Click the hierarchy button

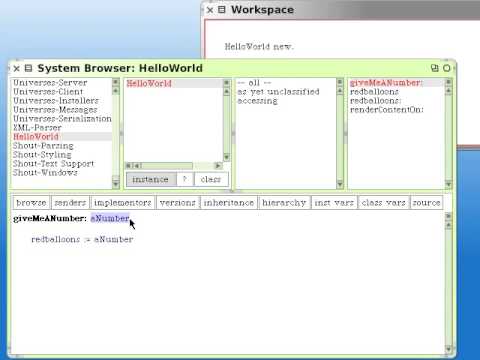click(284, 202)
